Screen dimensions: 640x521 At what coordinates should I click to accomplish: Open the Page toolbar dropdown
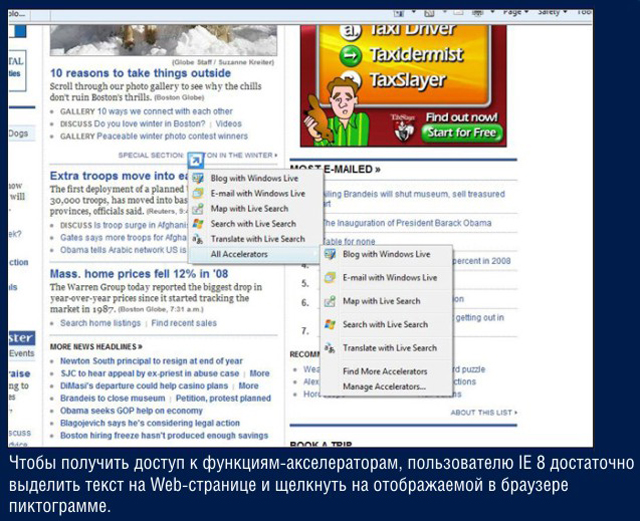(x=516, y=13)
